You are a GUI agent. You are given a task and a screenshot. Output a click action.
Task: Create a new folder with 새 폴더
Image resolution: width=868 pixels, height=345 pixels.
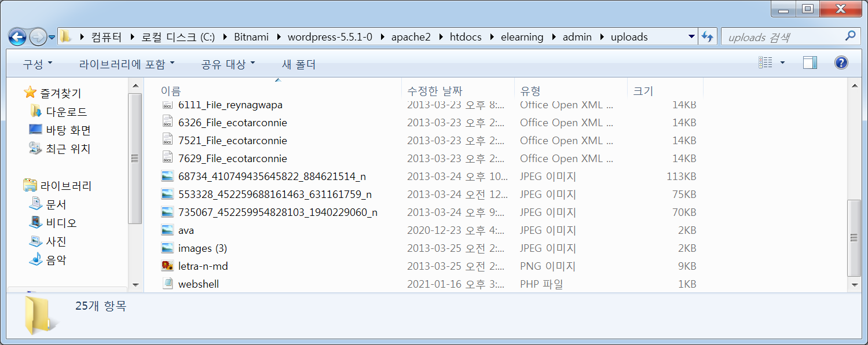point(299,64)
